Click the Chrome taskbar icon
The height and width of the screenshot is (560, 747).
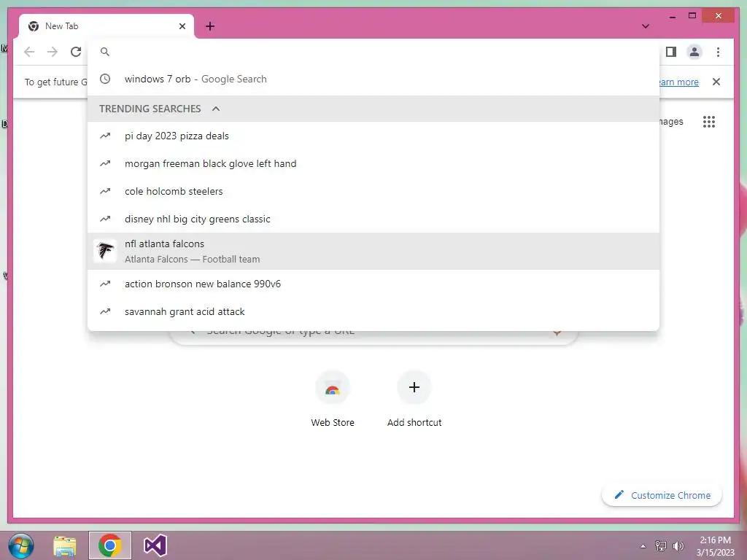pos(109,545)
